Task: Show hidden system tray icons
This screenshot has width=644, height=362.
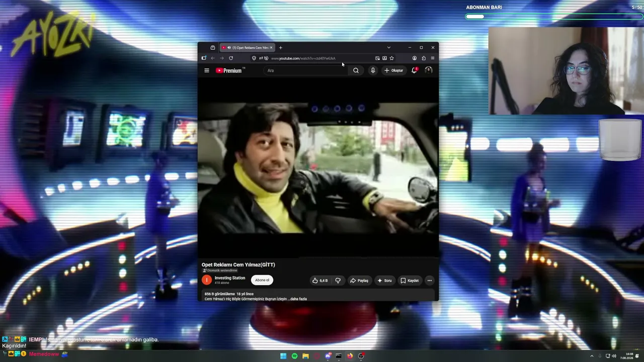Action: point(592,356)
